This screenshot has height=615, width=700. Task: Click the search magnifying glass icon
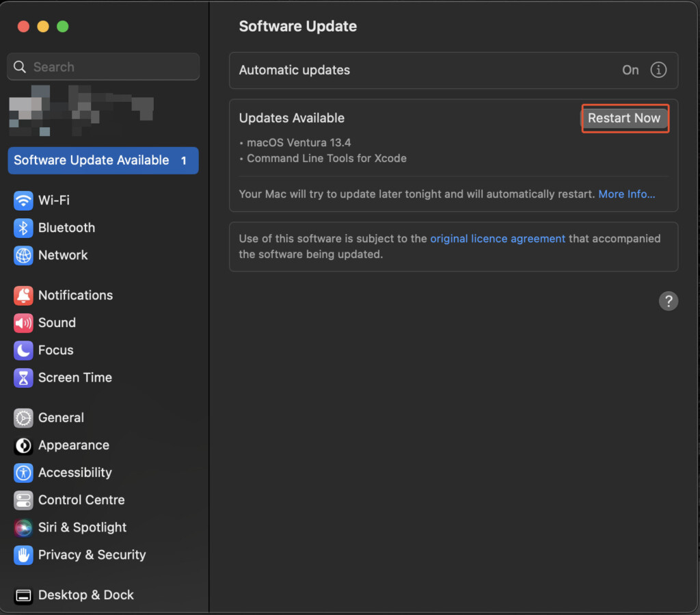point(20,67)
